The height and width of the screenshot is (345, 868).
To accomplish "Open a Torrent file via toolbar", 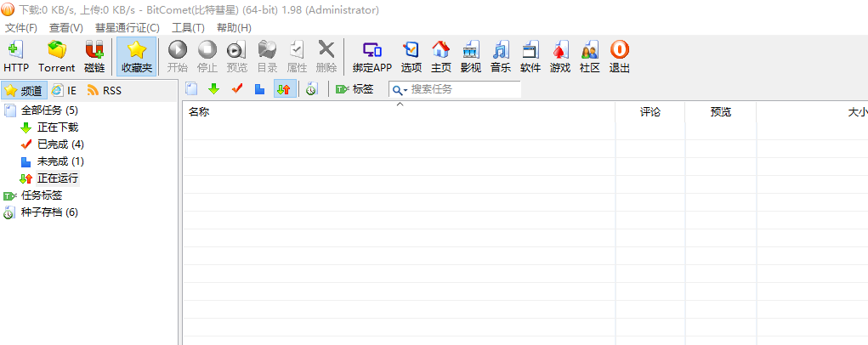I will tap(56, 56).
